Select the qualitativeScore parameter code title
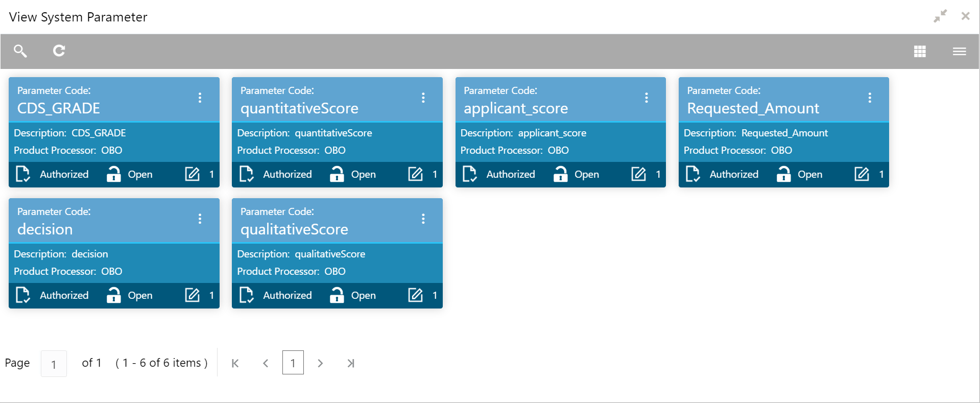This screenshot has height=403, width=980. 294,229
